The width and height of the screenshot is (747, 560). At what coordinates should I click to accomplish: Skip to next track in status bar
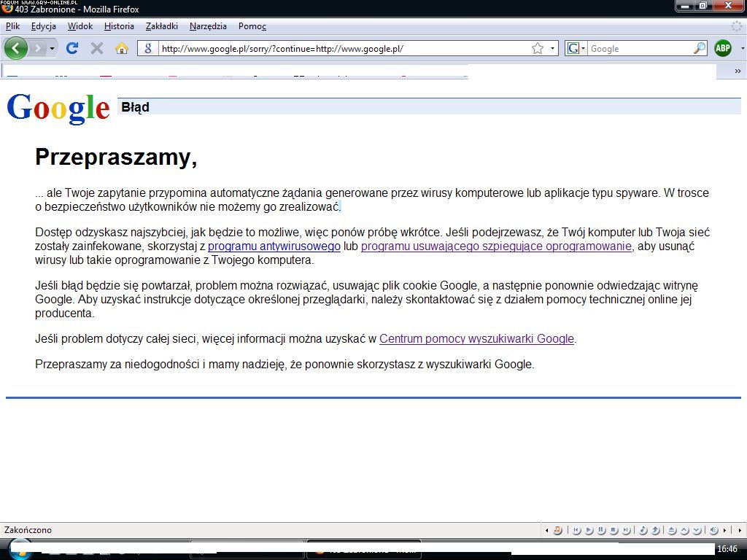point(626,530)
